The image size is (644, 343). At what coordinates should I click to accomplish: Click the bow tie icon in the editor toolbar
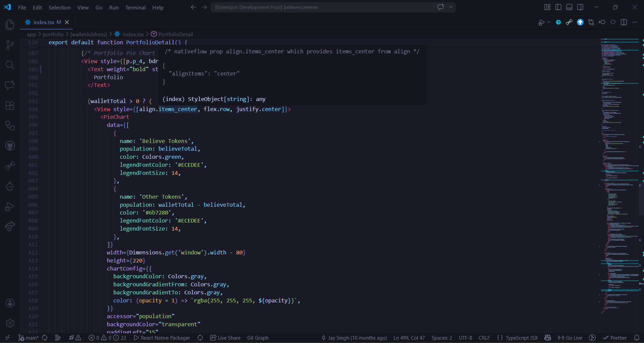[569, 22]
